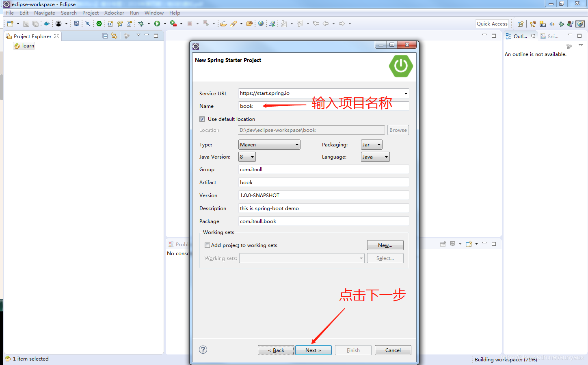Open the Project Explorer view menu triangle

pos(138,35)
